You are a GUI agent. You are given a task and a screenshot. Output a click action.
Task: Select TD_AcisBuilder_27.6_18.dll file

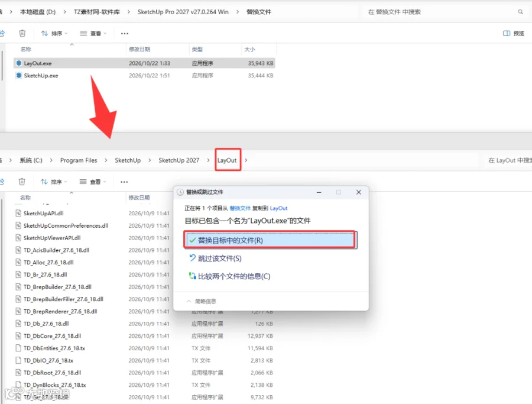coord(56,250)
